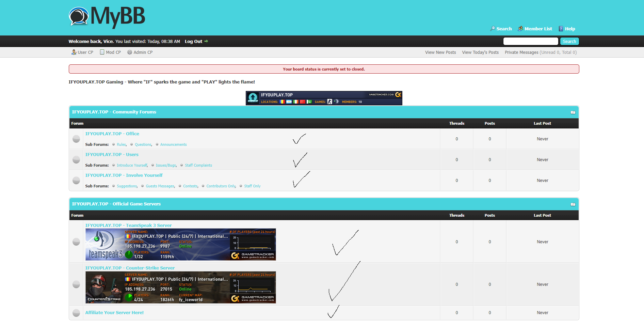Open the Rules sub forum
The image size is (644, 324).
click(122, 145)
